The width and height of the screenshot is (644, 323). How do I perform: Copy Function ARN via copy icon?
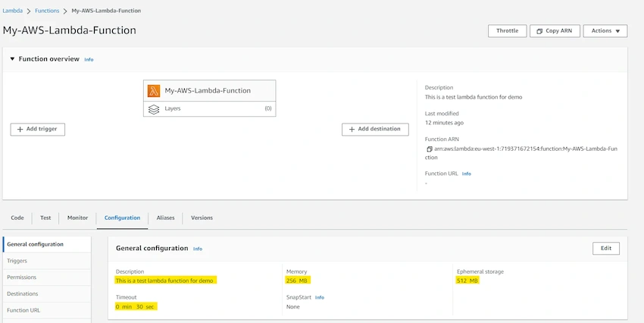[x=429, y=149]
